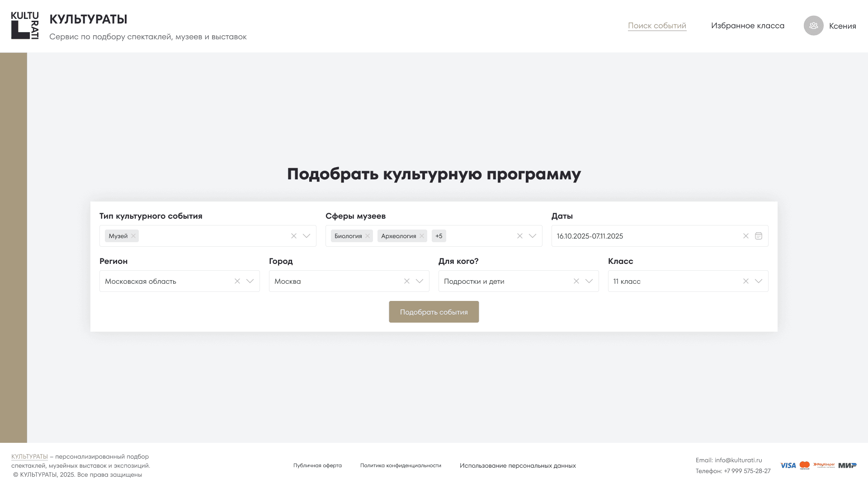Clear the 11 класс selection
The height and width of the screenshot is (488, 868).
[x=746, y=281]
